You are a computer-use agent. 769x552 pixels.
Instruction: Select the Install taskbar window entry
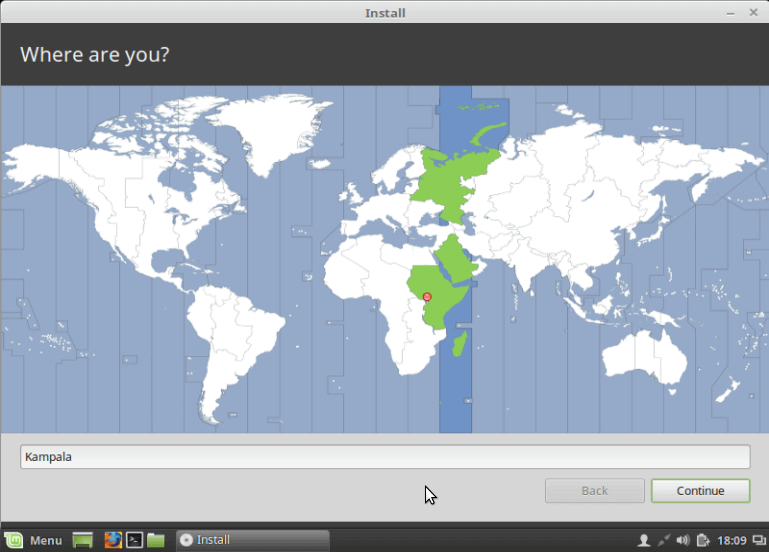click(253, 540)
